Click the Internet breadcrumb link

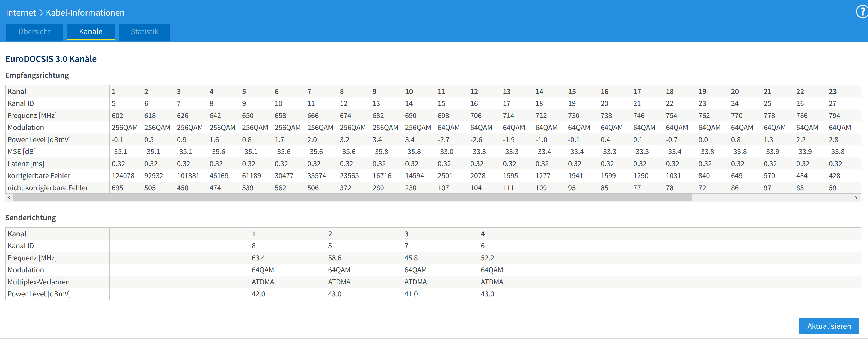21,13
